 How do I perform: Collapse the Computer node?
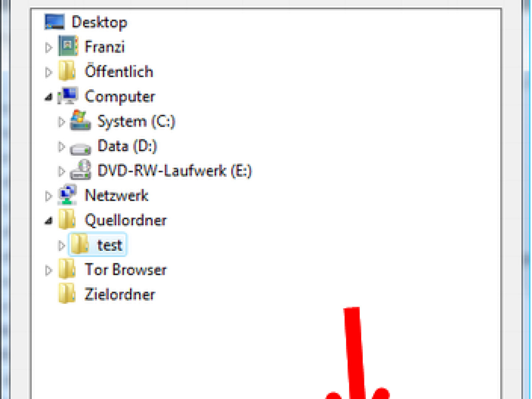pos(49,97)
